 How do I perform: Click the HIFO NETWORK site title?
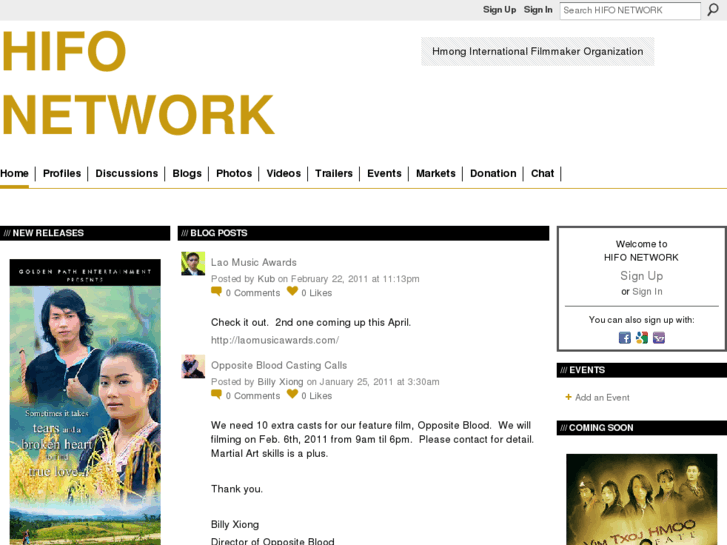tap(138, 83)
